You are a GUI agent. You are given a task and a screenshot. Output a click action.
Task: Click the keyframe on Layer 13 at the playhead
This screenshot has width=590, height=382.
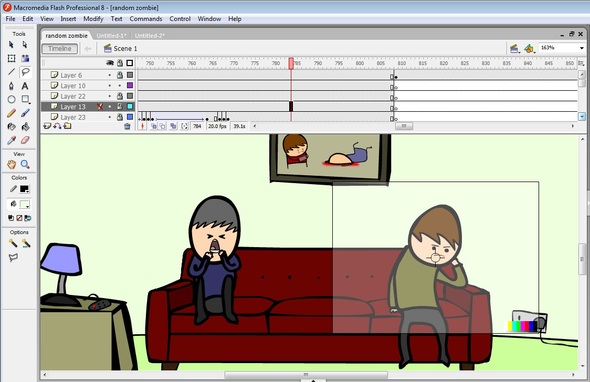(291, 106)
